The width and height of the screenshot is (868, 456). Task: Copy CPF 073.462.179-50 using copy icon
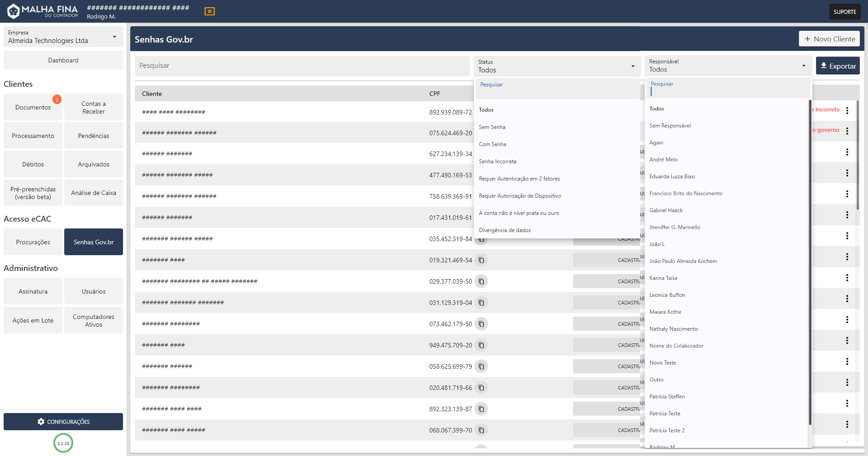[481, 324]
